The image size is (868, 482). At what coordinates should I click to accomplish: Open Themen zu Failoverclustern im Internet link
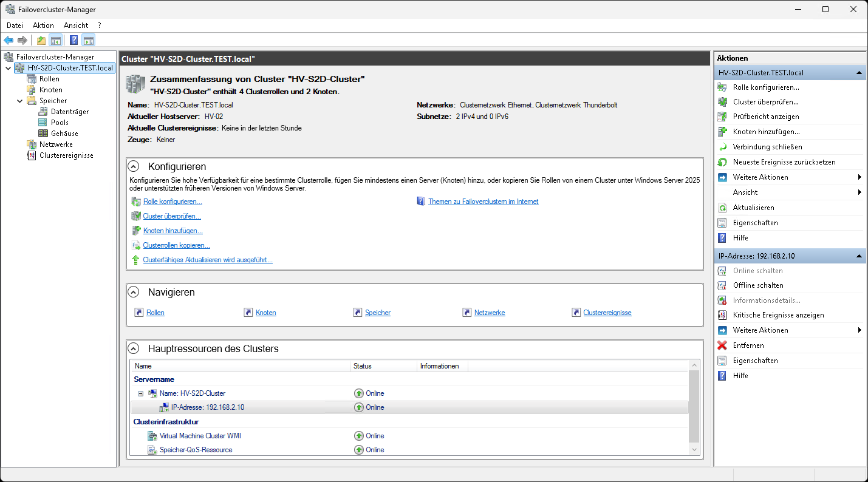484,202
